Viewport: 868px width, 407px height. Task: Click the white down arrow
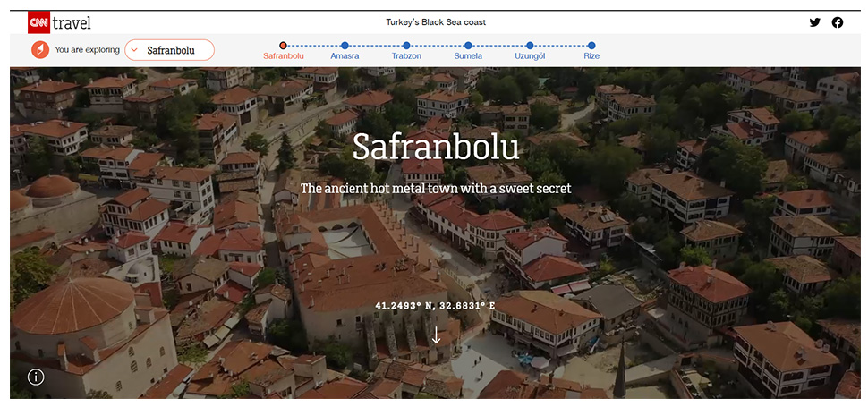pyautogui.click(x=436, y=335)
